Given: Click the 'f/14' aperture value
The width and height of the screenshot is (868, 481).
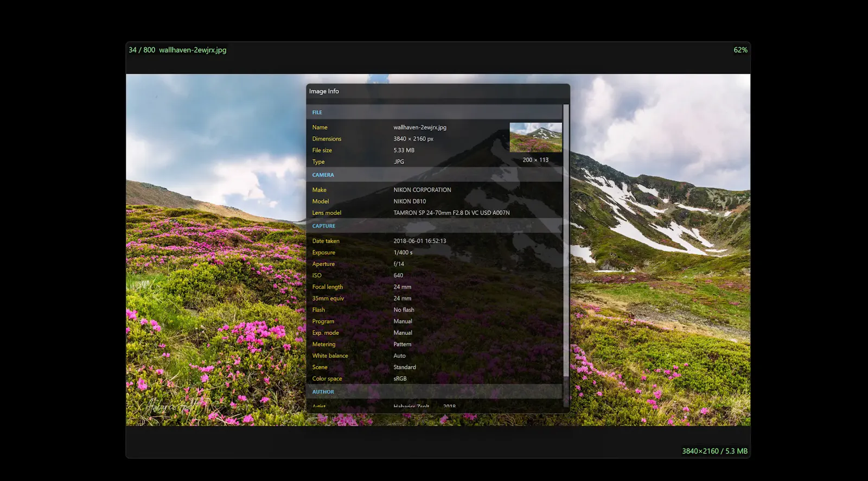Looking at the screenshot, I should click(399, 264).
